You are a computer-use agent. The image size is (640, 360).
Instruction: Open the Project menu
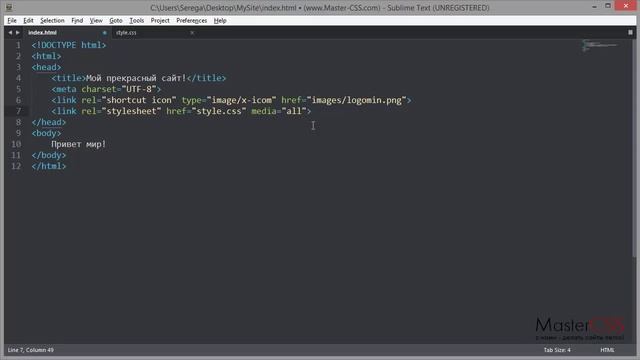click(160, 20)
